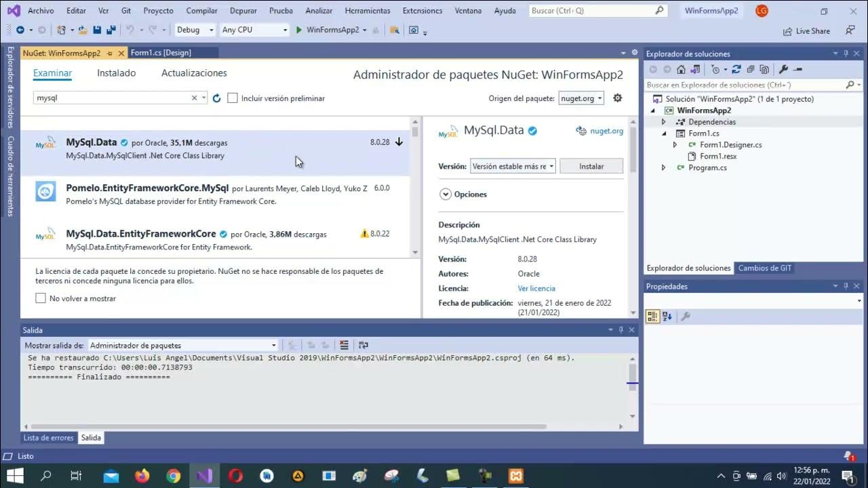The image size is (868, 488).
Task: Open 'Mostrar salida de' dropdown
Action: click(183, 345)
